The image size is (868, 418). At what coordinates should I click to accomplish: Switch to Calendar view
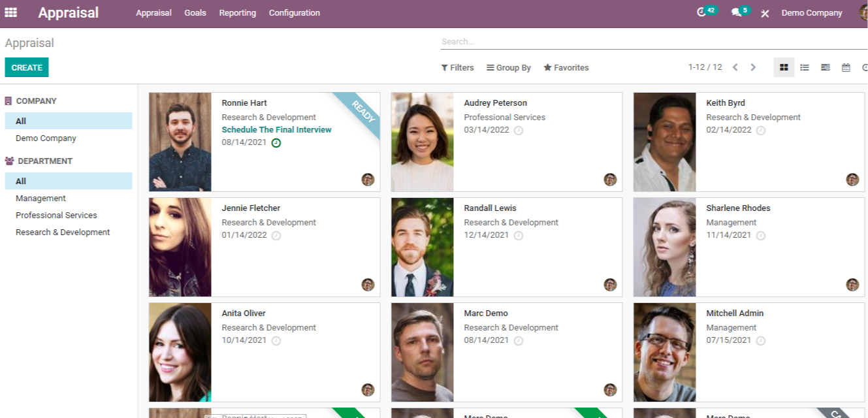click(x=846, y=67)
